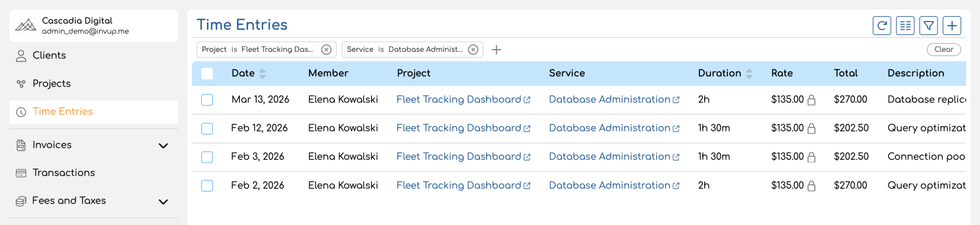The image size is (980, 225).
Task: Open Database Administration link in Feb 2 row
Action: point(614,185)
